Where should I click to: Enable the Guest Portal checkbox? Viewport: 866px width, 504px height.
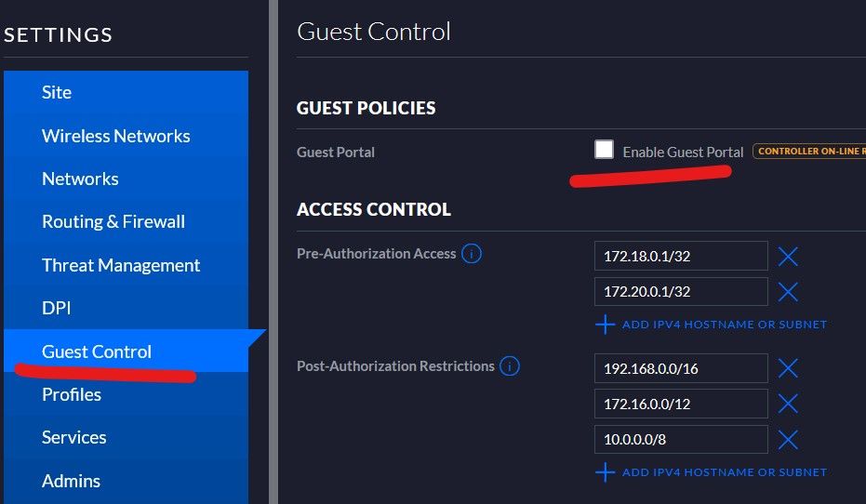[605, 150]
